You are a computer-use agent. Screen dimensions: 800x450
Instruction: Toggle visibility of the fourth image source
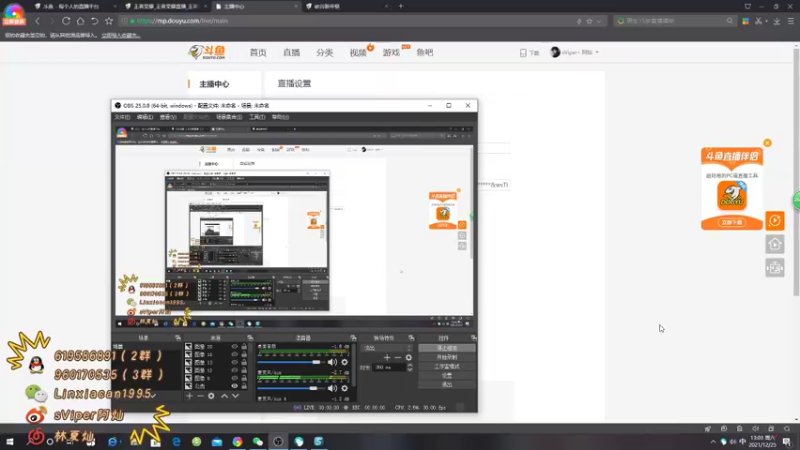pyautogui.click(x=235, y=370)
